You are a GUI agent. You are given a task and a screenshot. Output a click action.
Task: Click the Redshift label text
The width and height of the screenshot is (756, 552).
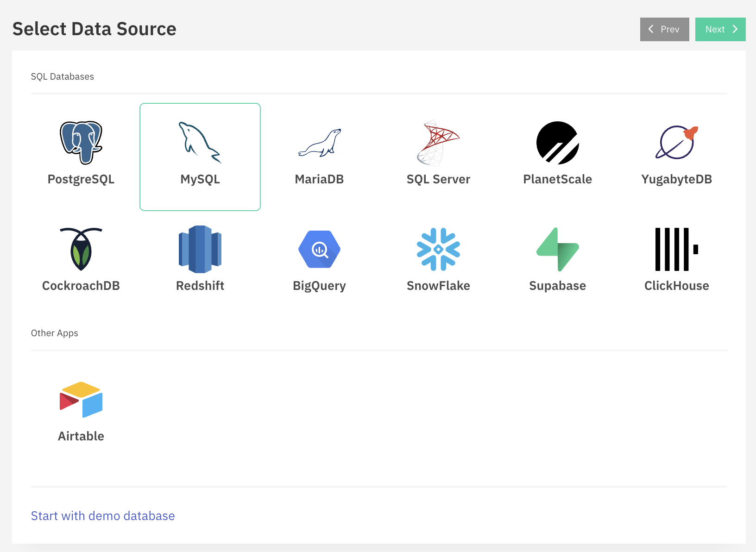click(x=200, y=286)
